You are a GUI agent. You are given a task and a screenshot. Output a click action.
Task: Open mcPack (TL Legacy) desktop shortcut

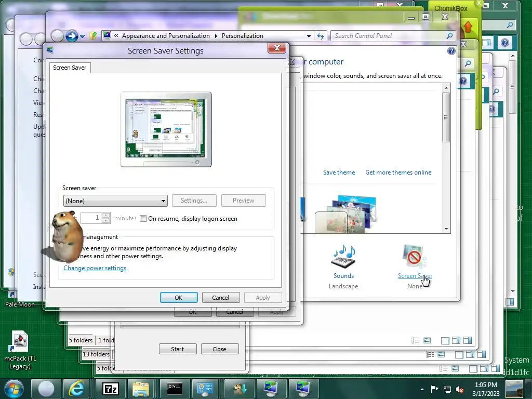[20, 350]
